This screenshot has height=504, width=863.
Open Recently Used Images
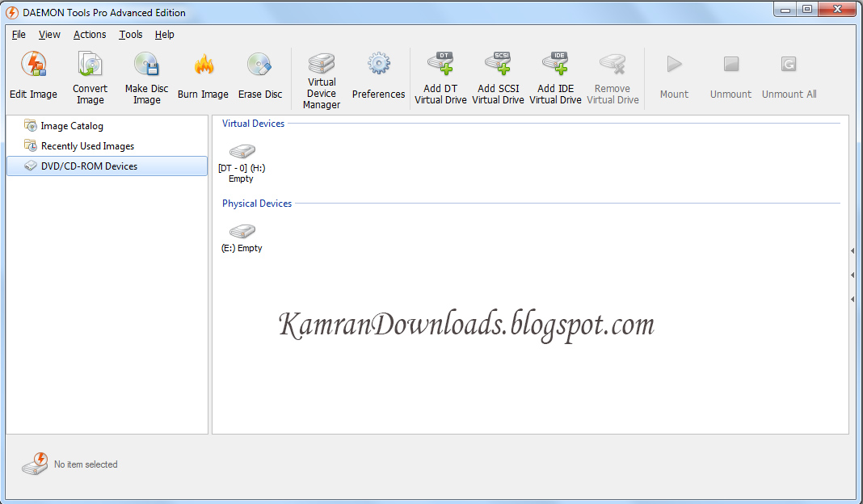(86, 146)
